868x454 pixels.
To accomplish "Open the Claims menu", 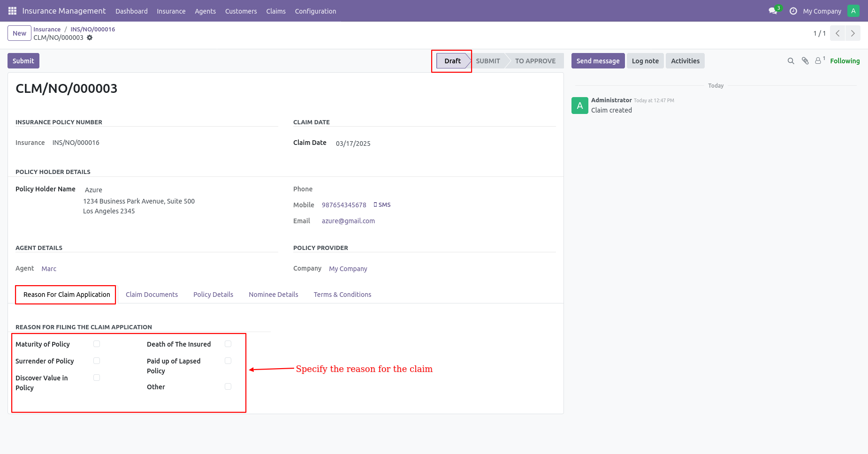I will click(x=276, y=11).
